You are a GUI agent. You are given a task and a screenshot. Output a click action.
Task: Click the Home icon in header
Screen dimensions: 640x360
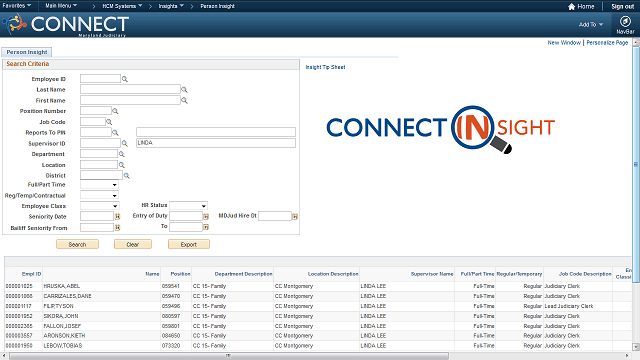571,7
